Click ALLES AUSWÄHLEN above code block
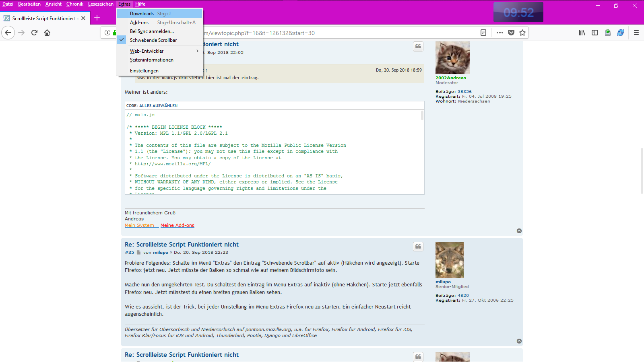Viewport: 644px width, 362px height. coord(158,106)
